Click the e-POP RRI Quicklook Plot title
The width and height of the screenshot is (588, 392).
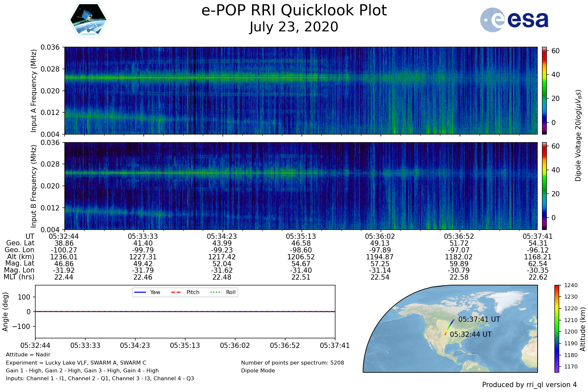(294, 10)
